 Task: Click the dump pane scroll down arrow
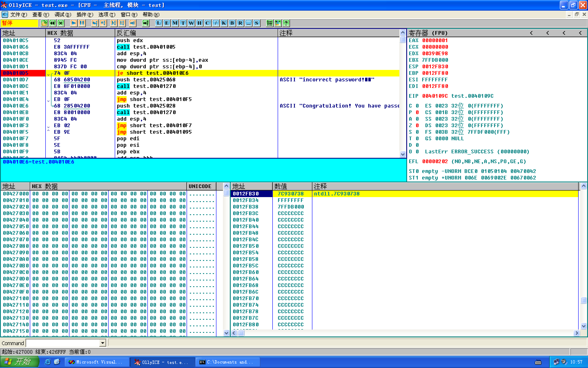226,333
